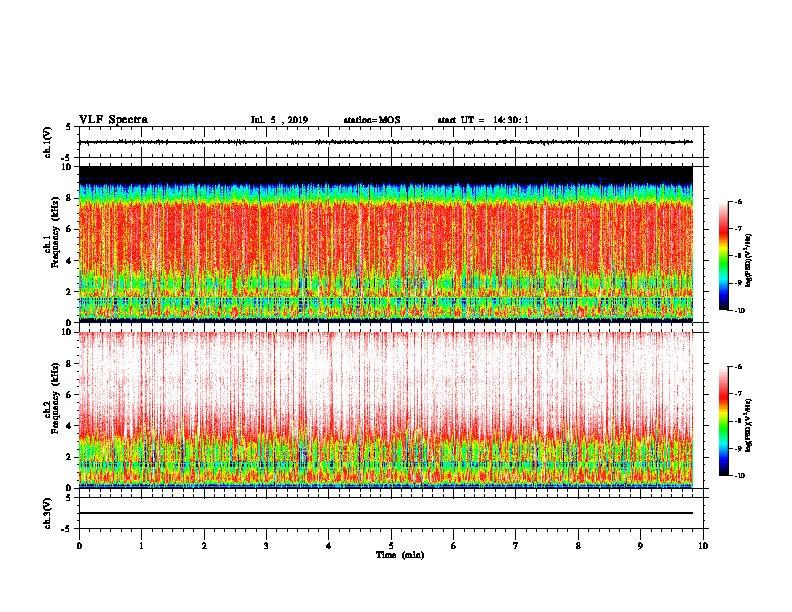This screenshot has width=792, height=612.
Task: Click time-axis tick label "1" minute
Action: (x=141, y=546)
